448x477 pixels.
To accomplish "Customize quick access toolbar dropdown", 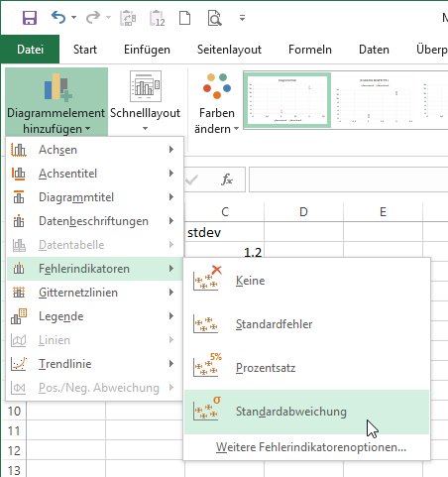I will (242, 18).
